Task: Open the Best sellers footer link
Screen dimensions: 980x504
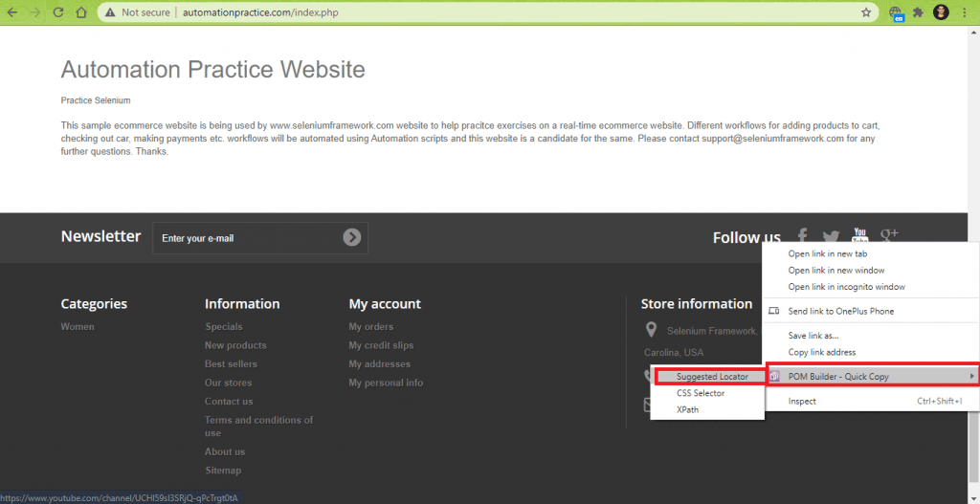Action: [x=231, y=364]
